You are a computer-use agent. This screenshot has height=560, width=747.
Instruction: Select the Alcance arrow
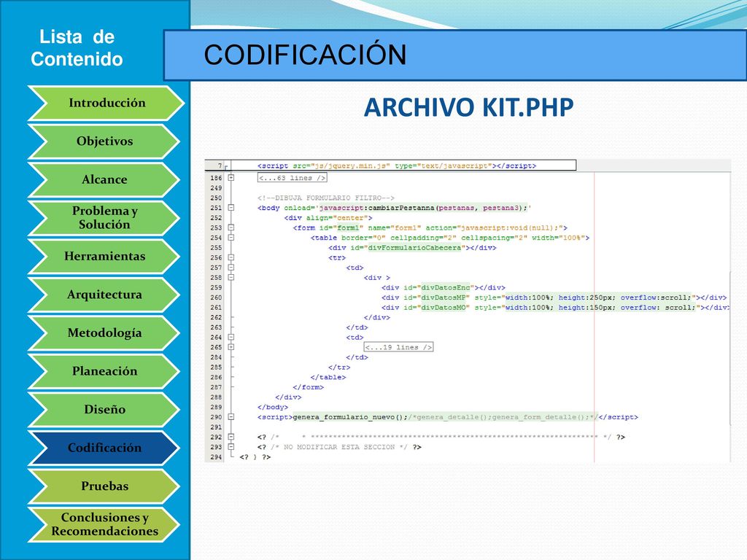click(x=104, y=179)
